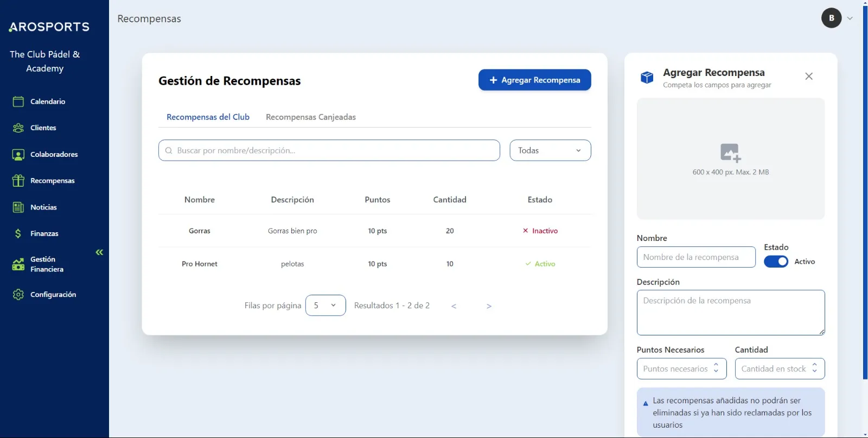Go to next results page arrow
The width and height of the screenshot is (868, 438).
(489, 306)
